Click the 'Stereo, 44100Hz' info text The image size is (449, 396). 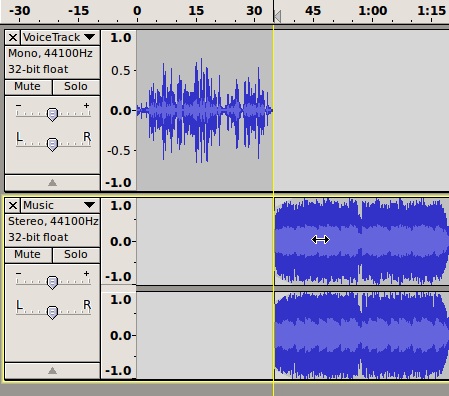pos(53,221)
